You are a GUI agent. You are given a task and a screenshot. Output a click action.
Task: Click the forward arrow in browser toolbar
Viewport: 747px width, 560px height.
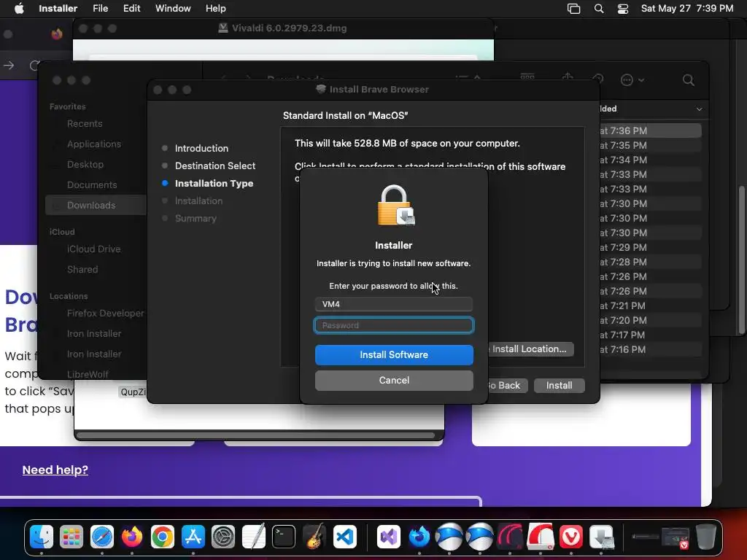[x=9, y=65]
